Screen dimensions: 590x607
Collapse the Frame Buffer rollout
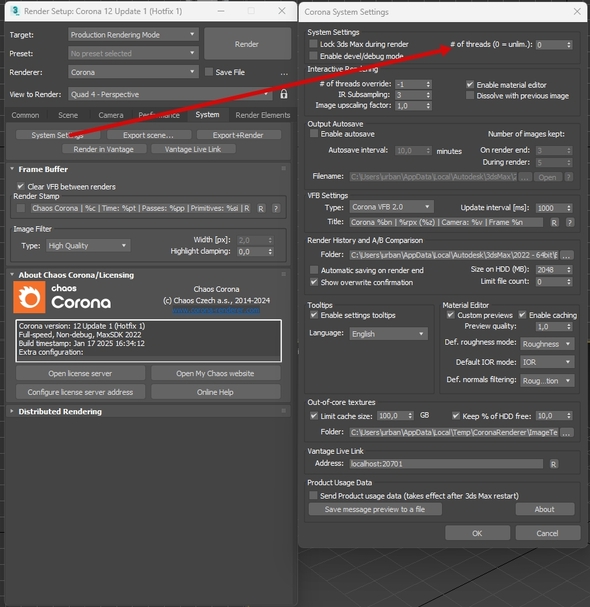(12, 169)
